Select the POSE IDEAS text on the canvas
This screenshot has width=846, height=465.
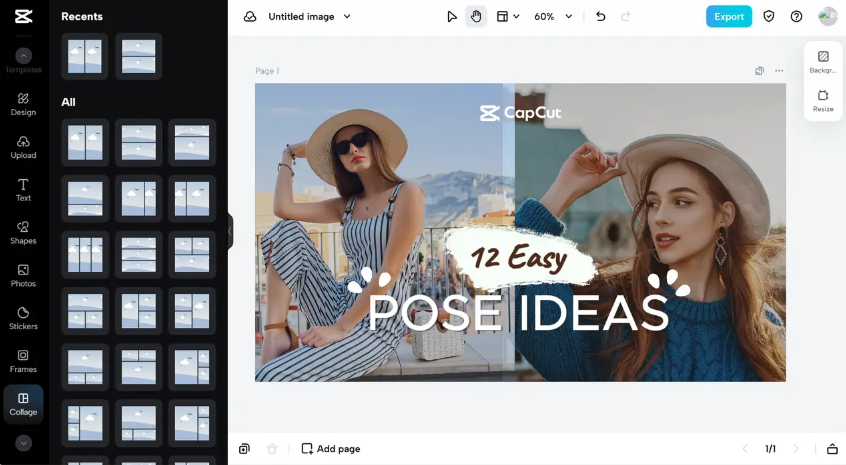[518, 313]
